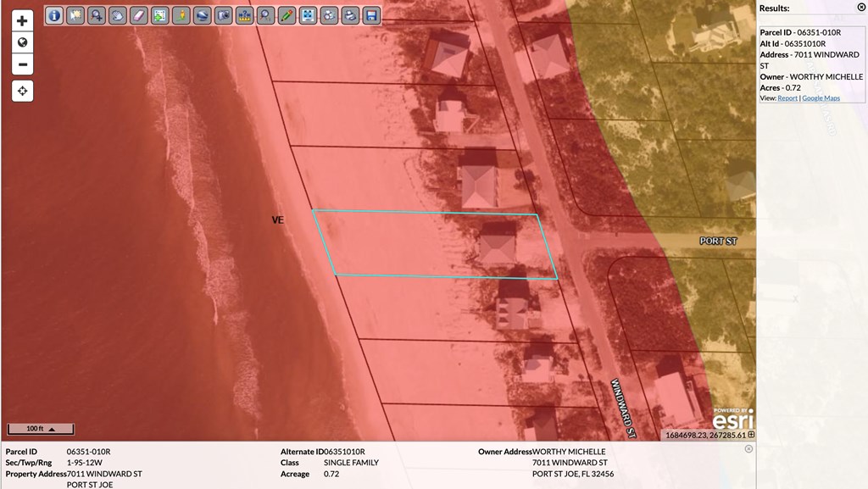Expand the coordinates display plus box
Image resolution: width=868 pixels, height=489 pixels.
[751, 435]
